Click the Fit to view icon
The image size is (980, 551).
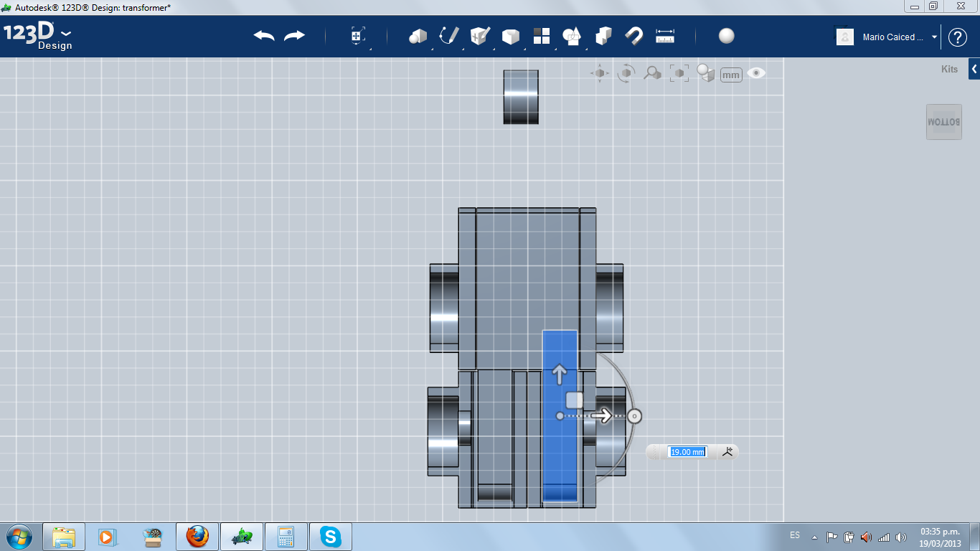679,73
